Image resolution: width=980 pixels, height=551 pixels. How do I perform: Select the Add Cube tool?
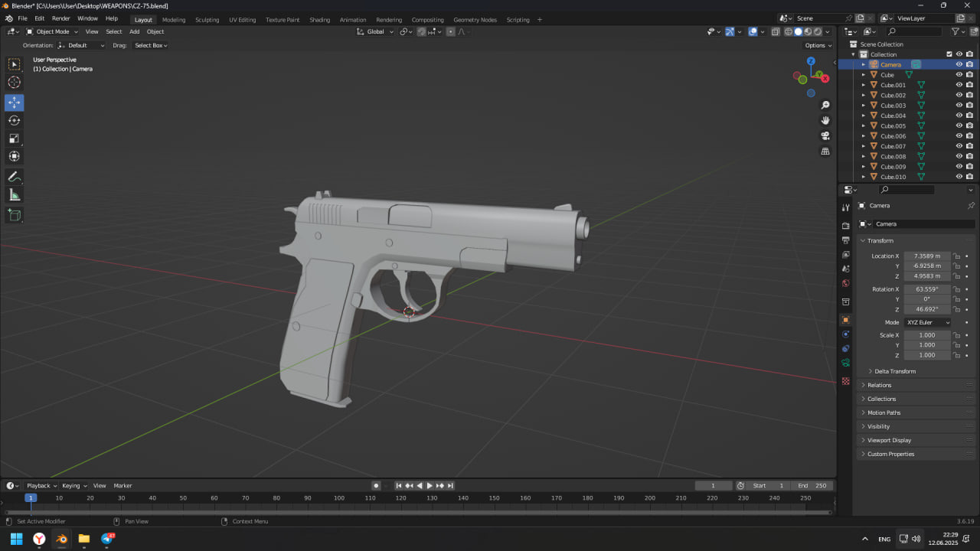pyautogui.click(x=15, y=215)
